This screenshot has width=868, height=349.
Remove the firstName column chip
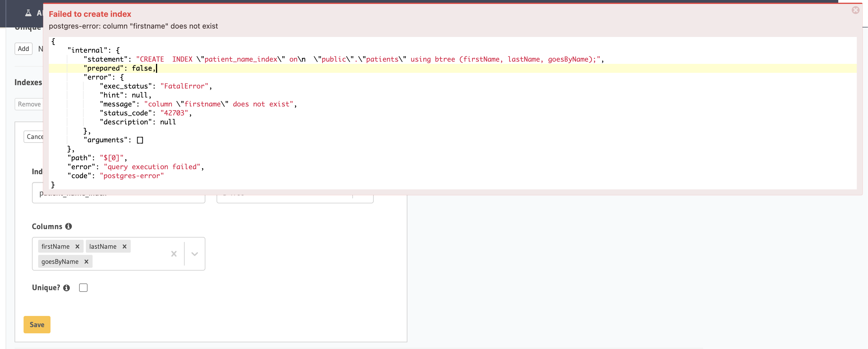coord(77,246)
